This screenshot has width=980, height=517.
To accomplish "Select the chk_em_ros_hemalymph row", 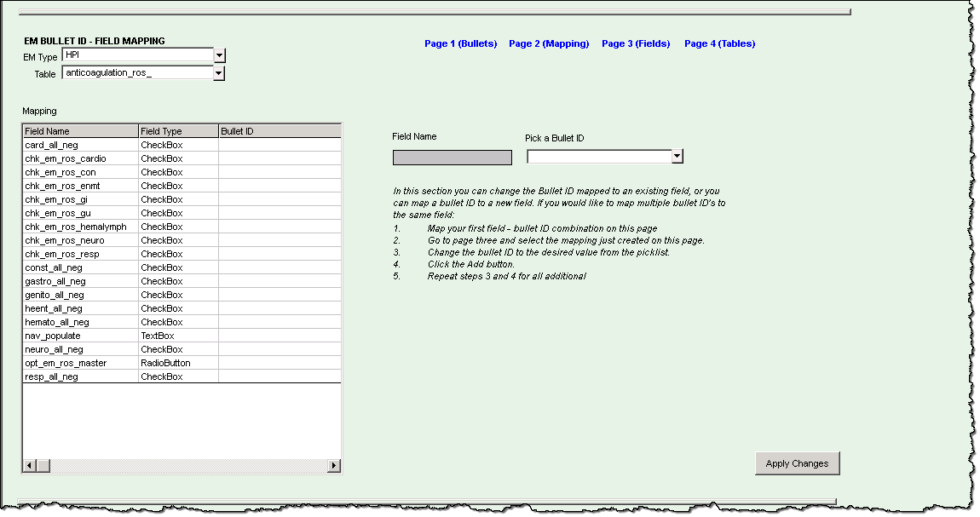I will point(182,227).
